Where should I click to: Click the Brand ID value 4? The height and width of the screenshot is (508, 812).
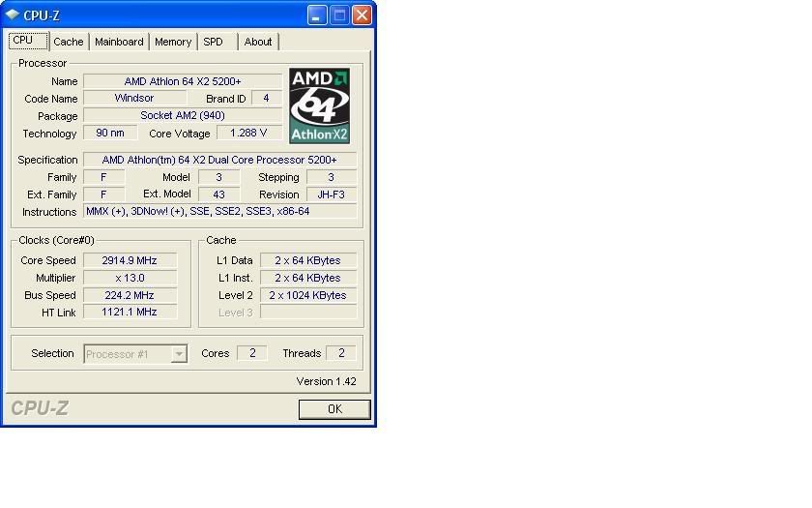pyautogui.click(x=266, y=98)
